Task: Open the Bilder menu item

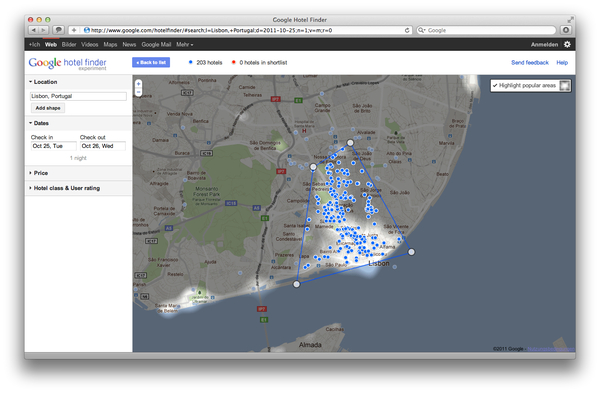Action: click(x=69, y=44)
